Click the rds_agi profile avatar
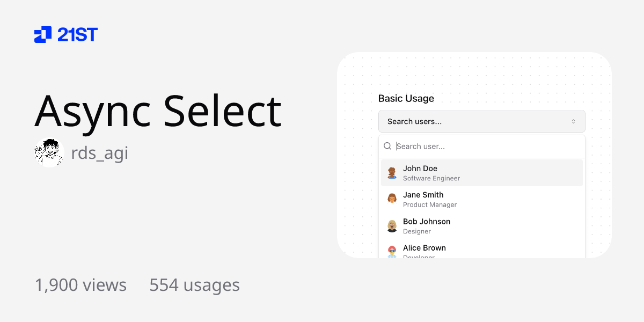The width and height of the screenshot is (644, 322). [x=49, y=153]
